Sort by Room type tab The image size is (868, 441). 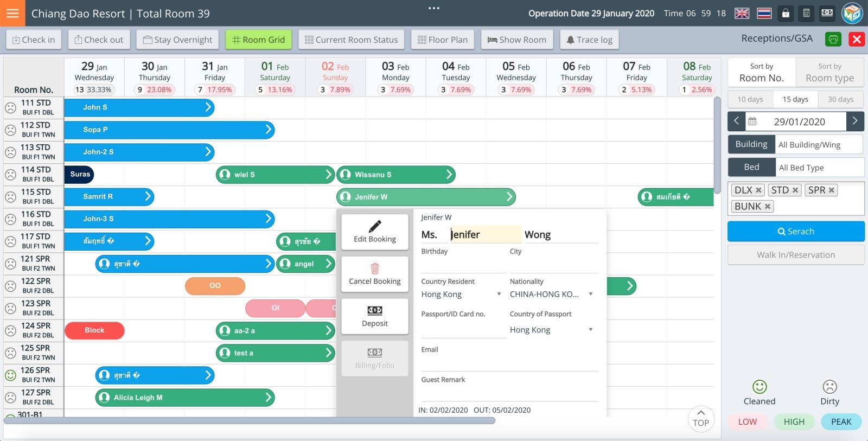(x=829, y=73)
